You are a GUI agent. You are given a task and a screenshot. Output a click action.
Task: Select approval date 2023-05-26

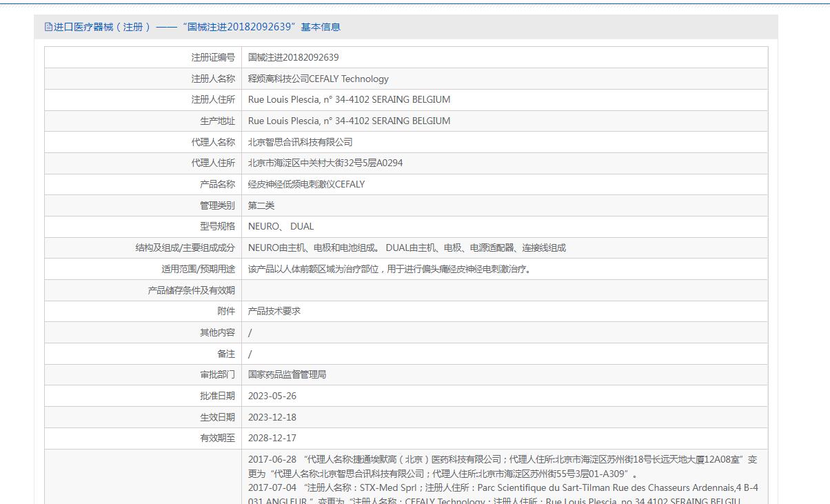point(272,396)
